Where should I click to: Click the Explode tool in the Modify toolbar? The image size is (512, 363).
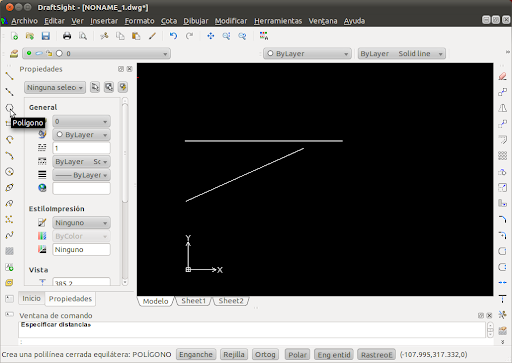[x=503, y=314]
